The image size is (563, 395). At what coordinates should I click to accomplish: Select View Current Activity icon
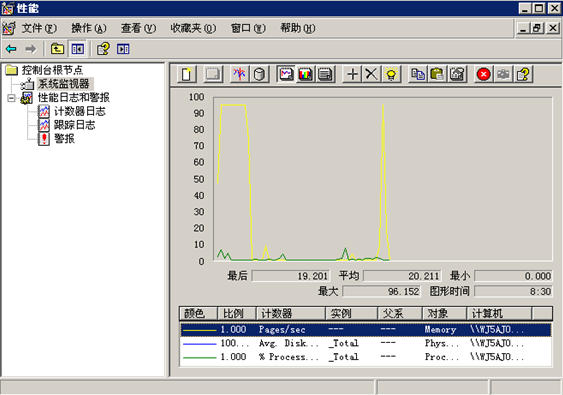point(239,74)
